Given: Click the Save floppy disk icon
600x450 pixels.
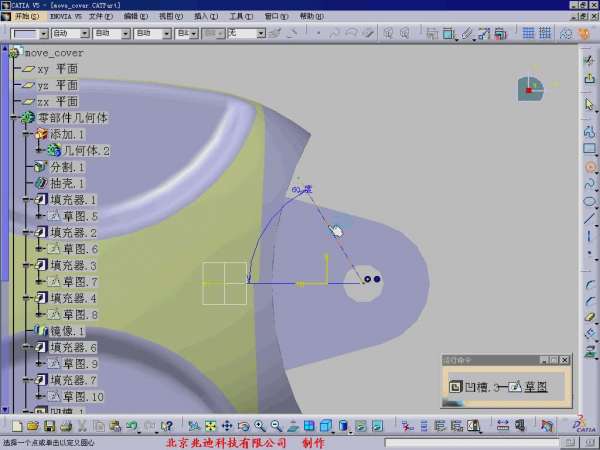Looking at the screenshot, I should tap(50, 426).
